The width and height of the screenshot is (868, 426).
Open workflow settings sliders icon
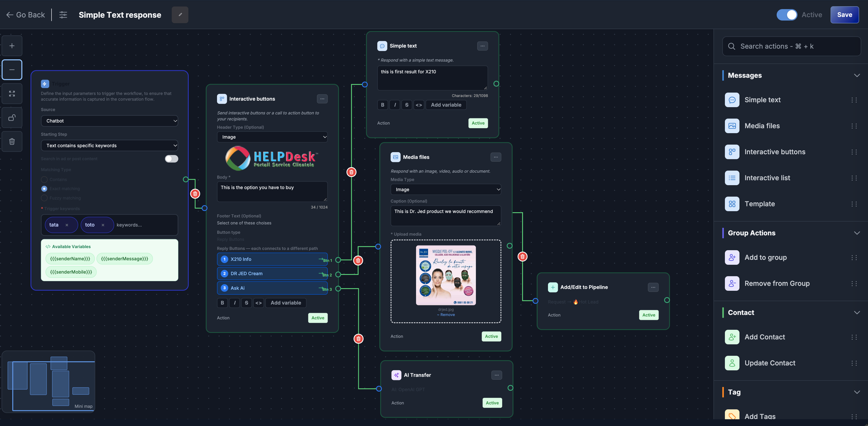click(63, 15)
